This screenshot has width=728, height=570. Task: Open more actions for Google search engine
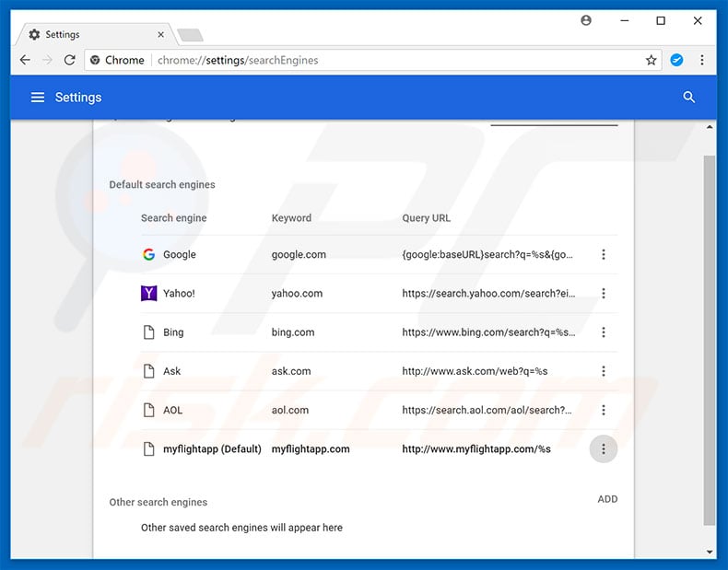(603, 254)
